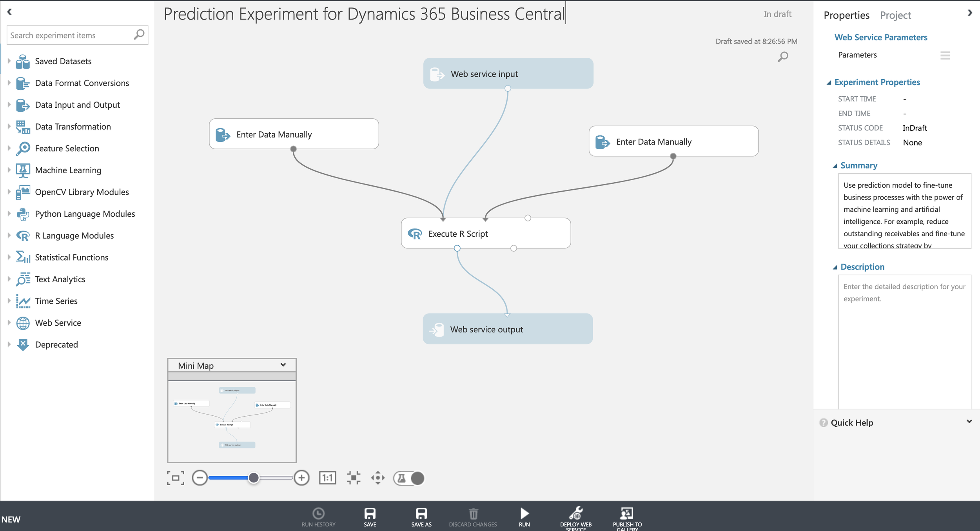Click the Machine Learning icon
The width and height of the screenshot is (980, 531).
point(23,170)
